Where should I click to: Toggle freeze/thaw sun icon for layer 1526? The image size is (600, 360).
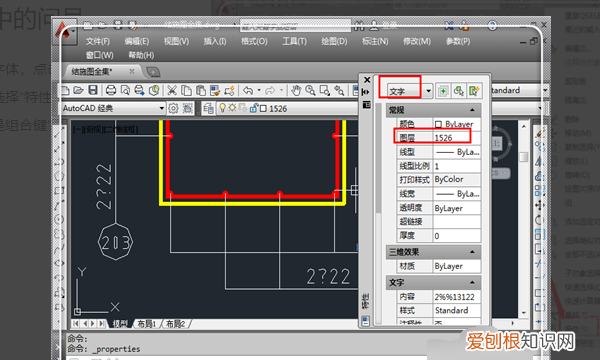(x=232, y=108)
